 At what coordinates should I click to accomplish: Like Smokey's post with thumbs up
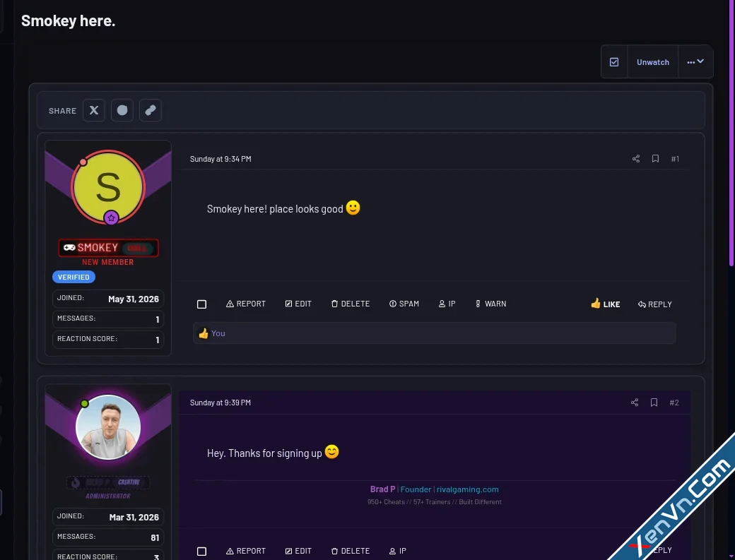(605, 304)
